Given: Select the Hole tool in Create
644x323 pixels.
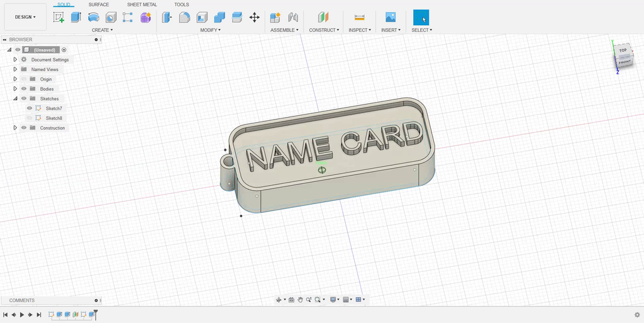Looking at the screenshot, I should coord(111,17).
